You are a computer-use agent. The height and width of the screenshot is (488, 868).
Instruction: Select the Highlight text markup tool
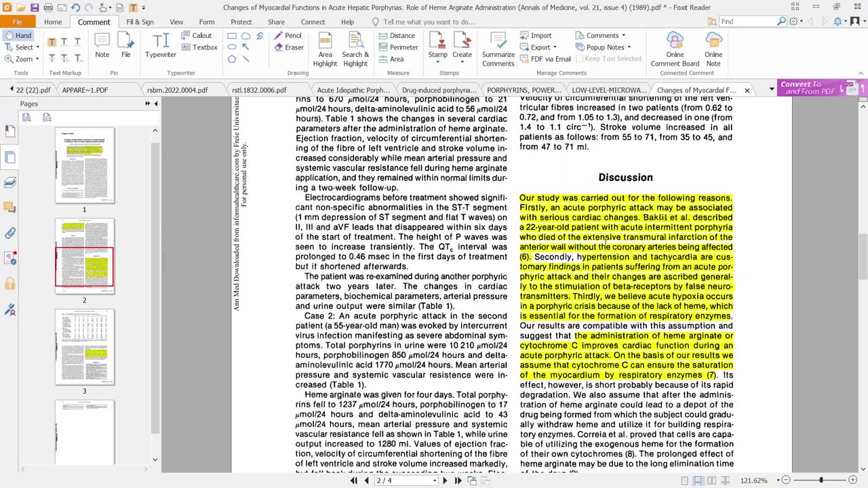tap(52, 42)
